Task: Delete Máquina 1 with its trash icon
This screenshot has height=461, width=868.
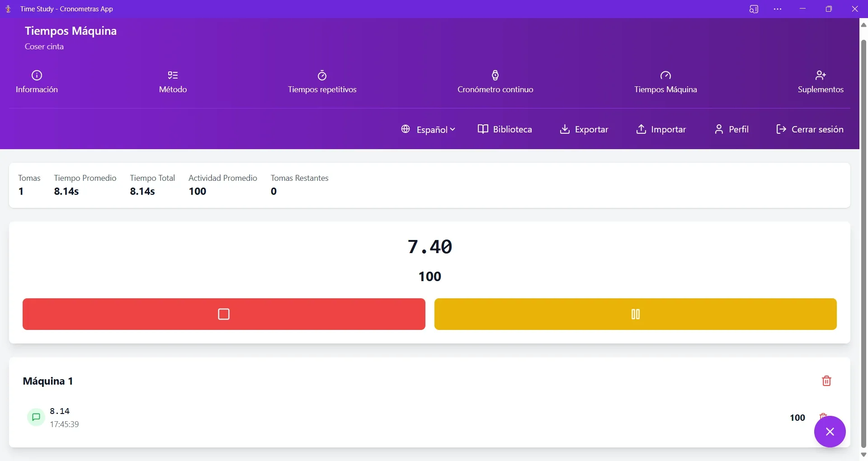Action: coord(826,381)
